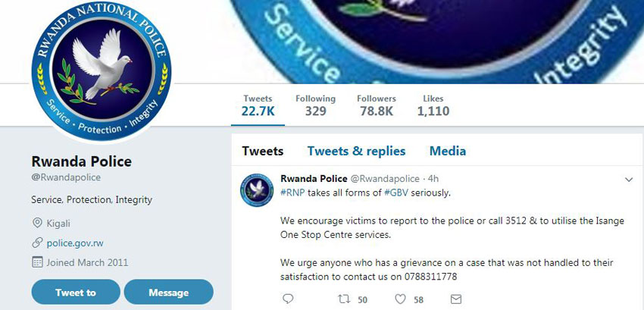Click the Tweet to button
Image resolution: width=644 pixels, height=310 pixels.
(x=76, y=293)
